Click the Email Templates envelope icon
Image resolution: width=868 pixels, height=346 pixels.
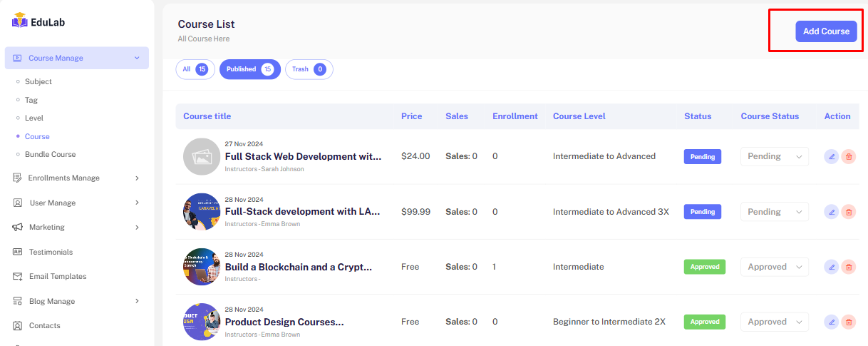18,277
